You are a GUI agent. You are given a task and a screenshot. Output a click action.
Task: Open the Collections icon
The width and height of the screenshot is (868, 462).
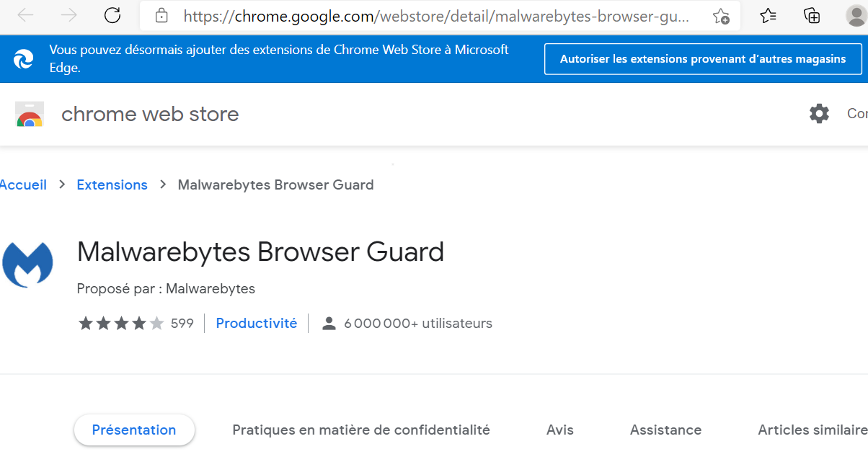coord(812,15)
